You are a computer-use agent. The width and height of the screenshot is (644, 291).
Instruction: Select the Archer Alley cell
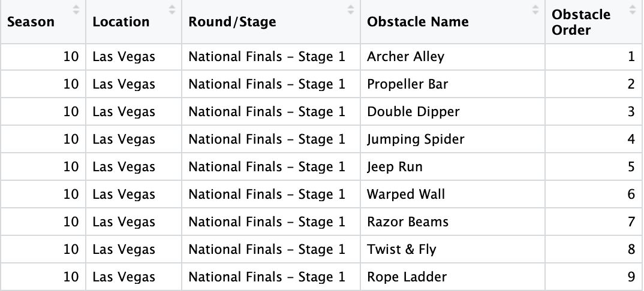[x=405, y=57]
